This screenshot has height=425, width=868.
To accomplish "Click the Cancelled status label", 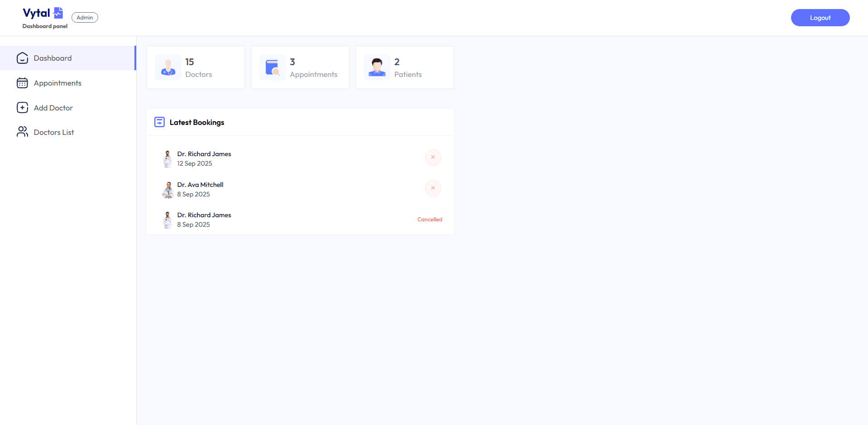I will pos(429,219).
